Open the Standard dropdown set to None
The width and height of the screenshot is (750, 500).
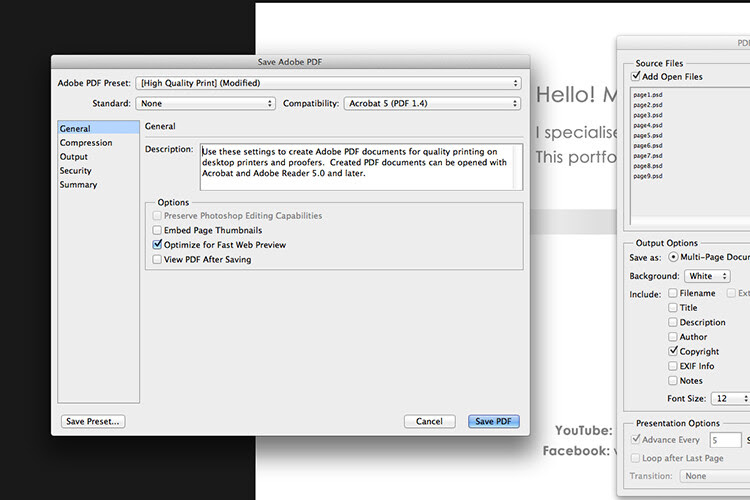(x=206, y=103)
